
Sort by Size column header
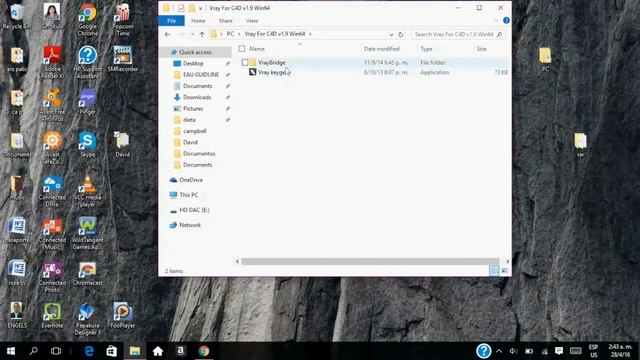[482, 49]
